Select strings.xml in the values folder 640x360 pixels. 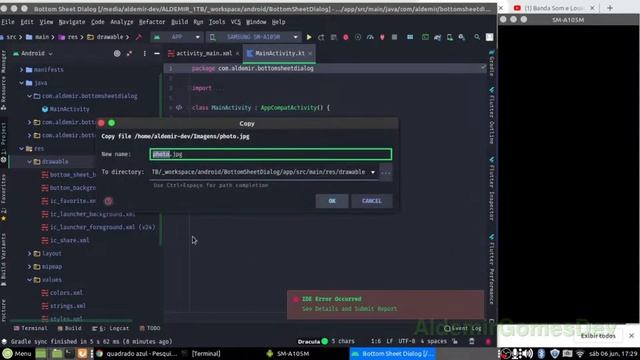click(68, 306)
